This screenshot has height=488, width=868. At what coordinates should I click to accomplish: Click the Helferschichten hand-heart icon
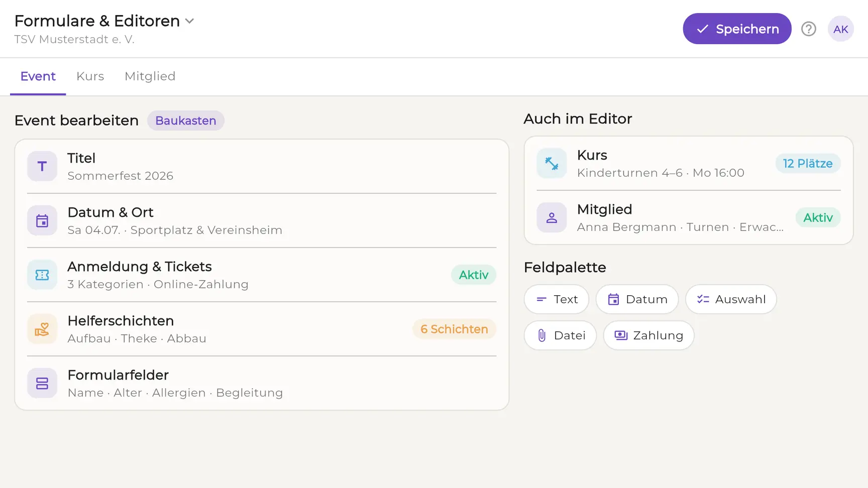click(x=42, y=329)
